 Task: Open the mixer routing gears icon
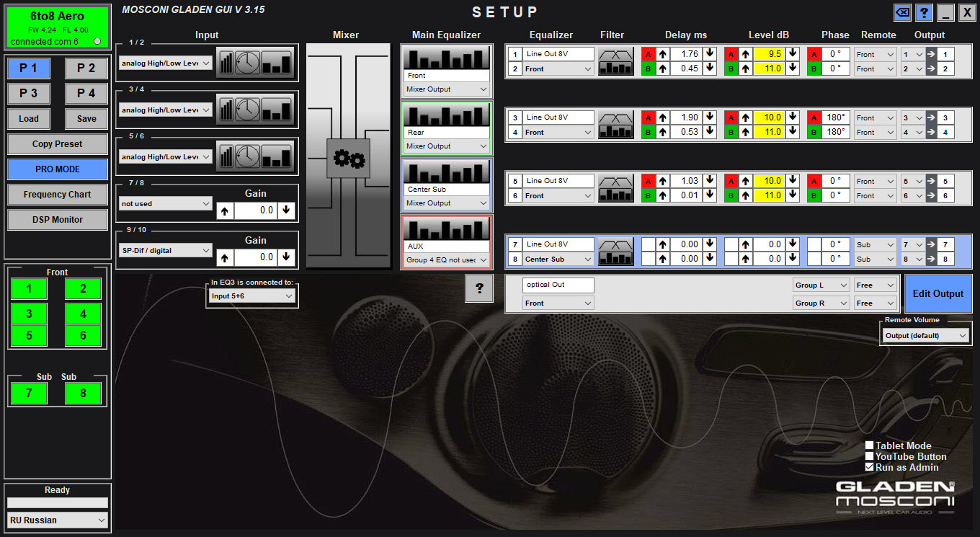(x=349, y=158)
